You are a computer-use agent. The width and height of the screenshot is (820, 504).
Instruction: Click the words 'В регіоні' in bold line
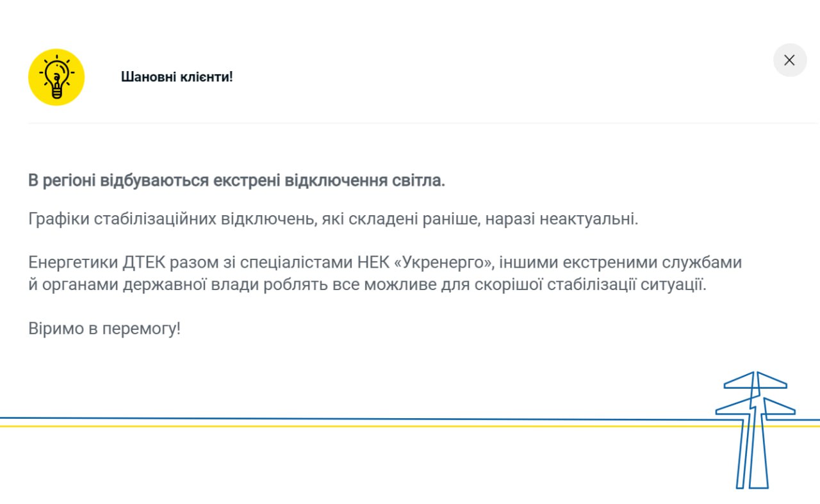coord(62,181)
